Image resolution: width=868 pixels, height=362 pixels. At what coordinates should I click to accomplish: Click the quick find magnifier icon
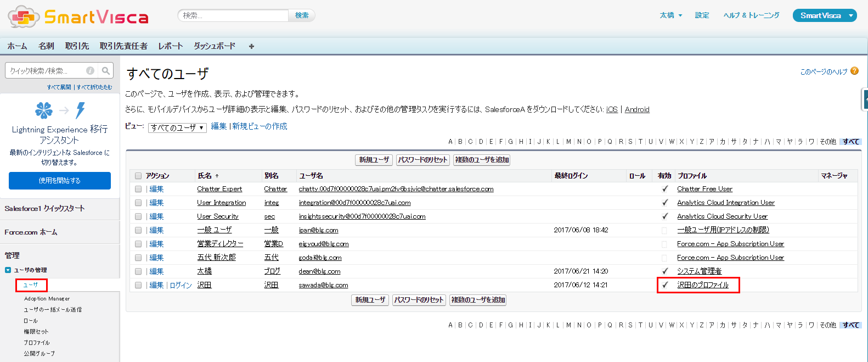click(x=106, y=70)
